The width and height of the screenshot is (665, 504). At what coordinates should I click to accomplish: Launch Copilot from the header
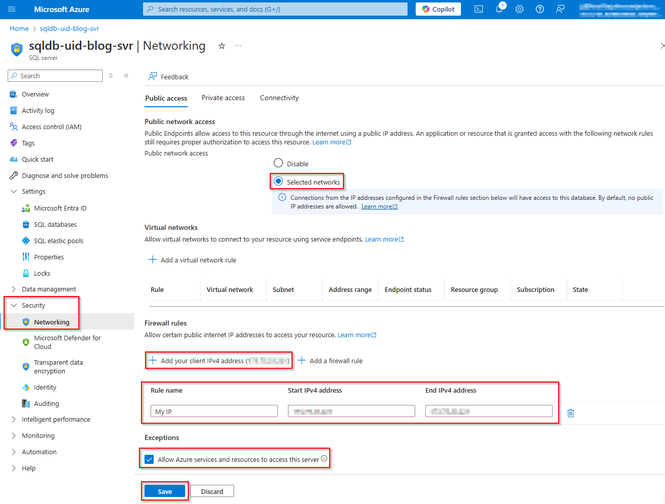pos(438,9)
